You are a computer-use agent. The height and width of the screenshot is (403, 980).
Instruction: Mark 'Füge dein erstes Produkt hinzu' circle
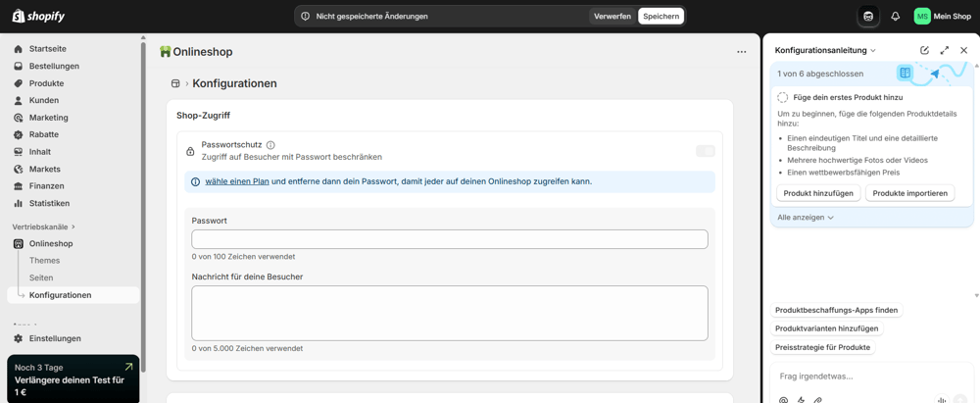coord(782,97)
